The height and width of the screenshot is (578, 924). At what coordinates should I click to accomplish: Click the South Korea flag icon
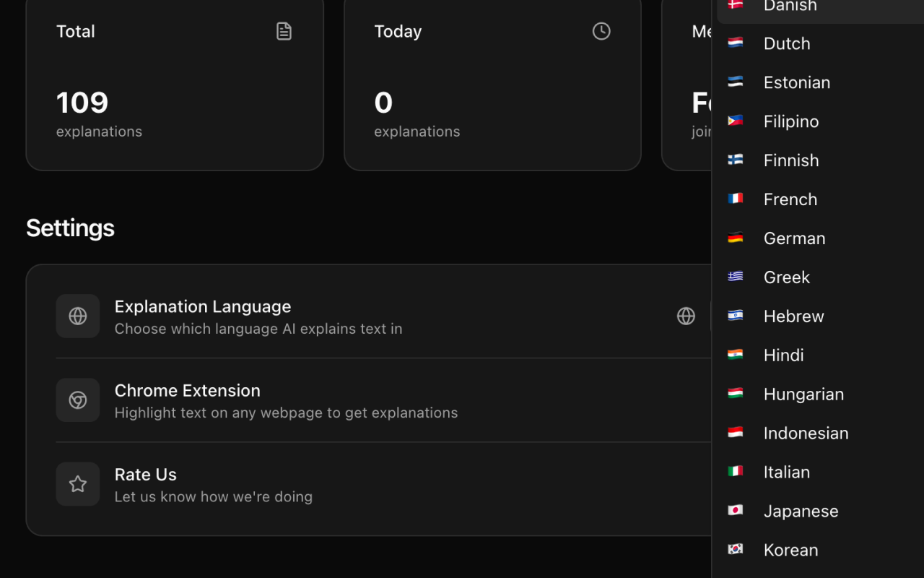pyautogui.click(x=736, y=550)
